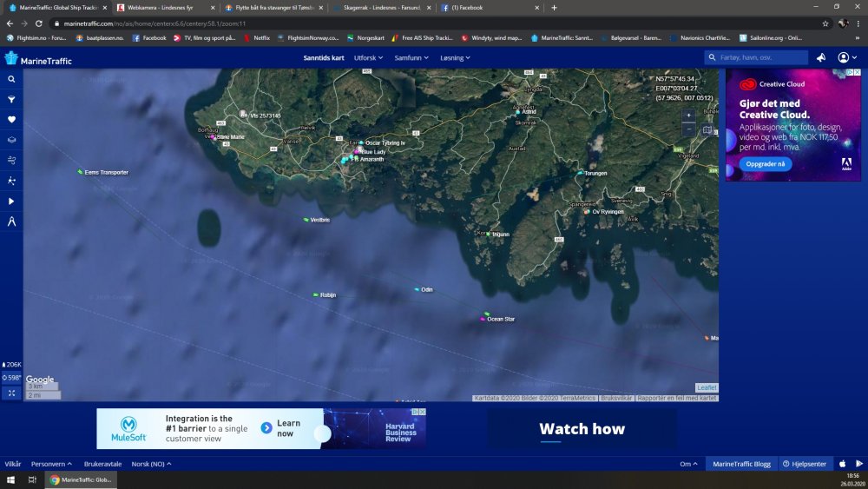Focus the vessel and port search field
Image resolution: width=868 pixels, height=489 pixels.
pos(756,57)
